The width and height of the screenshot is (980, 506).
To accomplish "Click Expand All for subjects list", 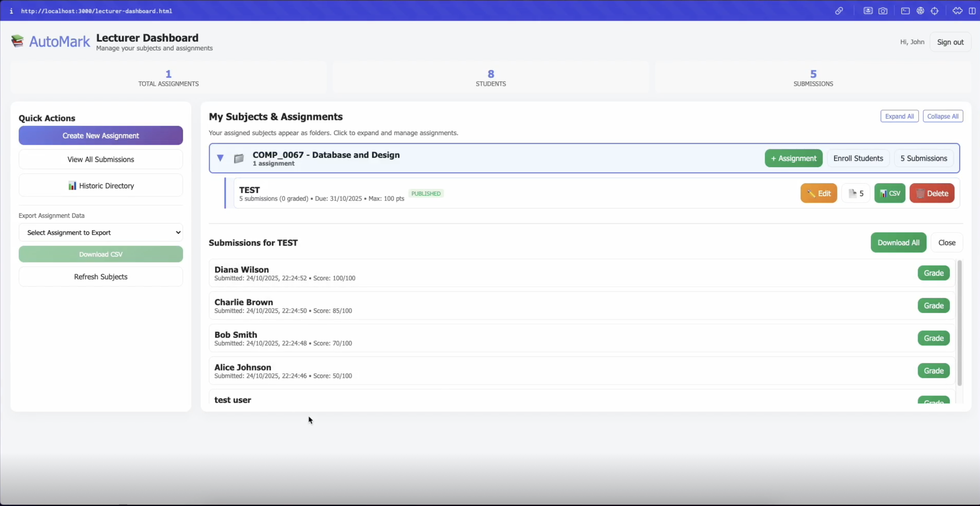I will tap(899, 116).
